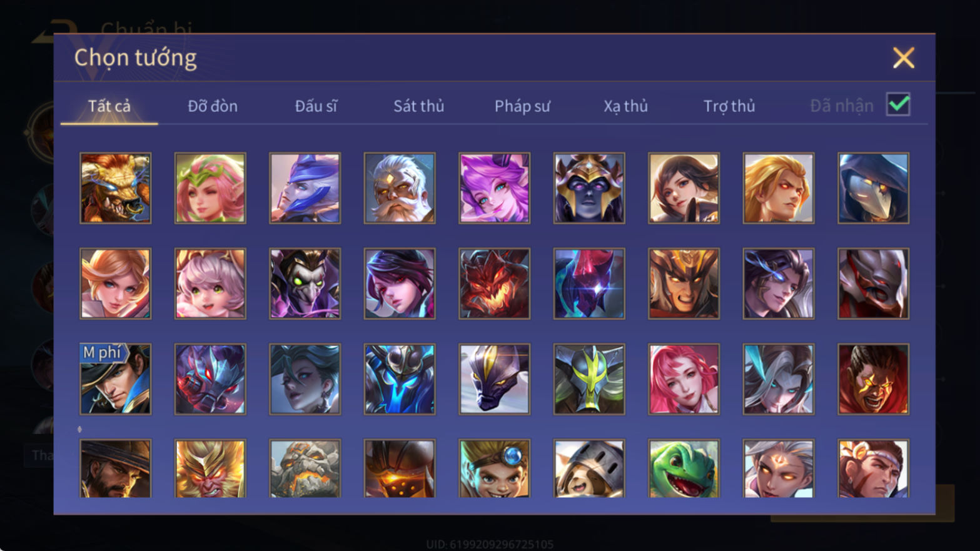Pick the hooded plague-doctor hero portrait
980x551 pixels.
873,188
